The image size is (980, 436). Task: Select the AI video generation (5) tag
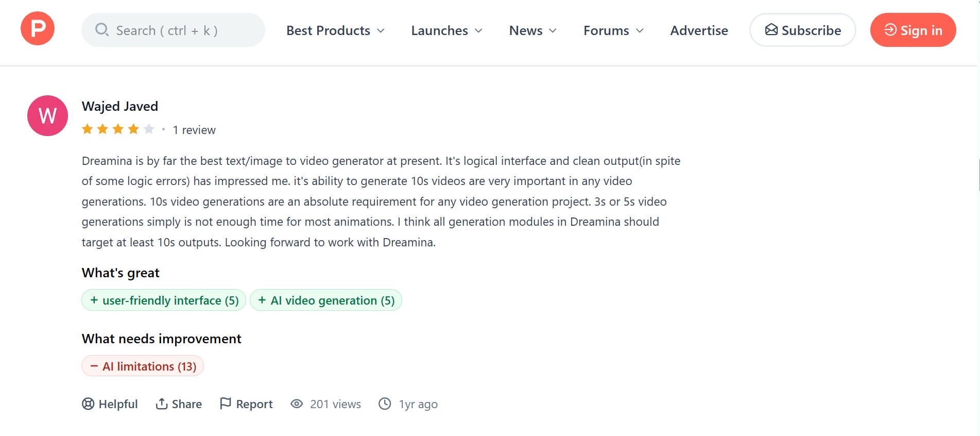click(326, 300)
